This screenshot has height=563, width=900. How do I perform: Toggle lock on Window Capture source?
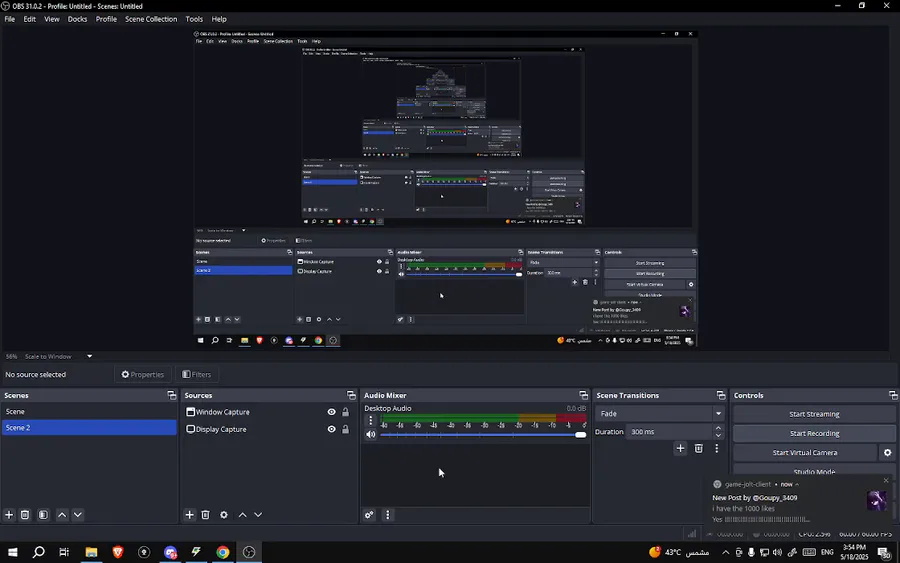[x=346, y=412]
